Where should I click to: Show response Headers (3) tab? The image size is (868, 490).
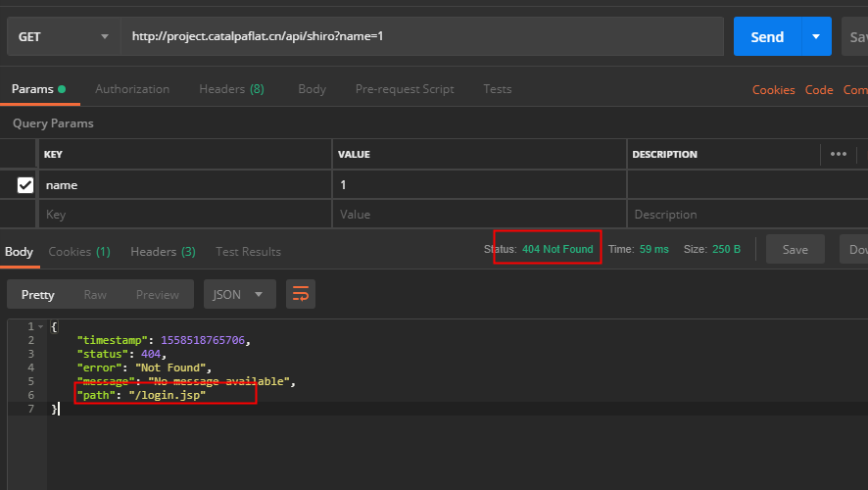pos(163,252)
